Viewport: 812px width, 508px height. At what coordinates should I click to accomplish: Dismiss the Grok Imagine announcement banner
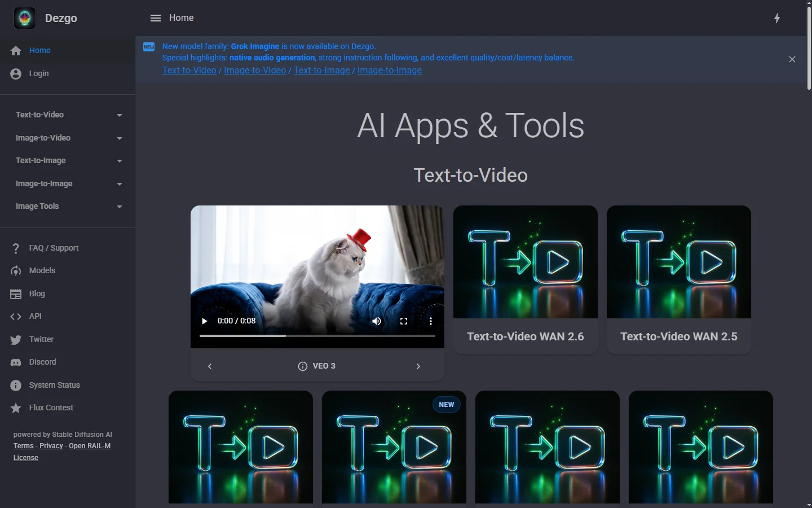[x=792, y=59]
